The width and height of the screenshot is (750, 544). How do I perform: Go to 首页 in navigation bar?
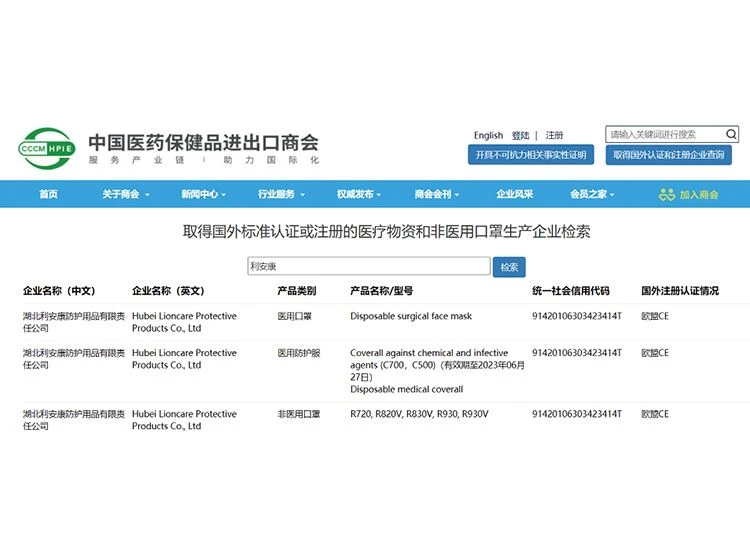point(48,194)
